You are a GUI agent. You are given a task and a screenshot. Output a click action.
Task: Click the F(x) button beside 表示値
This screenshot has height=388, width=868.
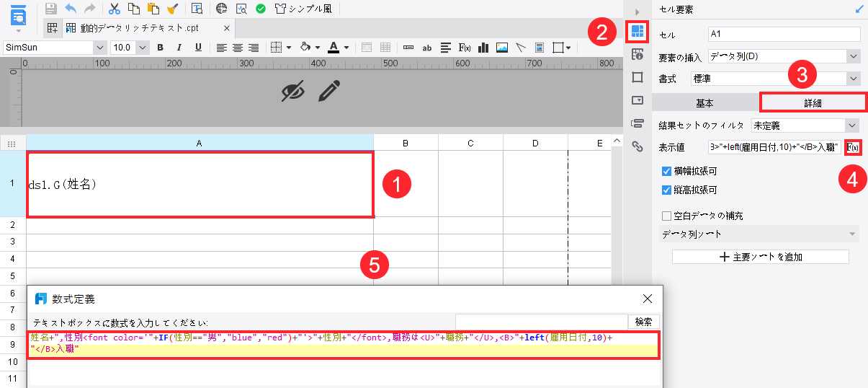click(x=852, y=147)
